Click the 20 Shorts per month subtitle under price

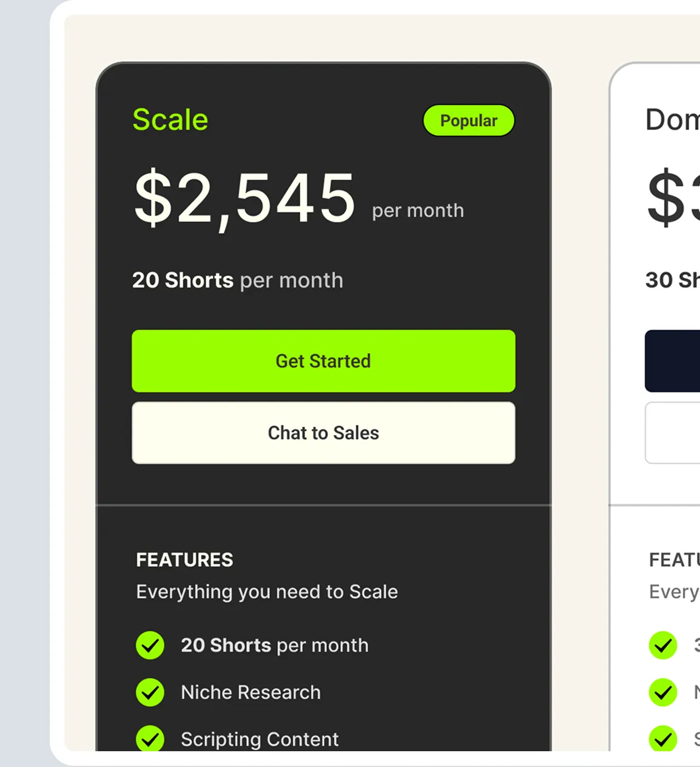[238, 280]
